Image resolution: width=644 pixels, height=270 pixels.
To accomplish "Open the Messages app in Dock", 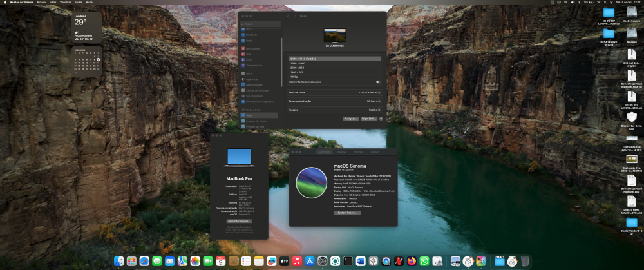I will pyautogui.click(x=157, y=261).
